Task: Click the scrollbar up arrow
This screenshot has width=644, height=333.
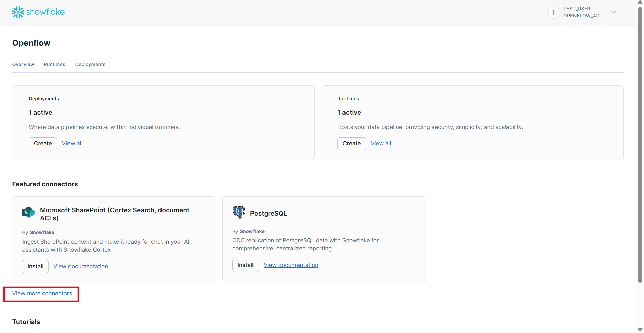Action: [x=640, y=2]
